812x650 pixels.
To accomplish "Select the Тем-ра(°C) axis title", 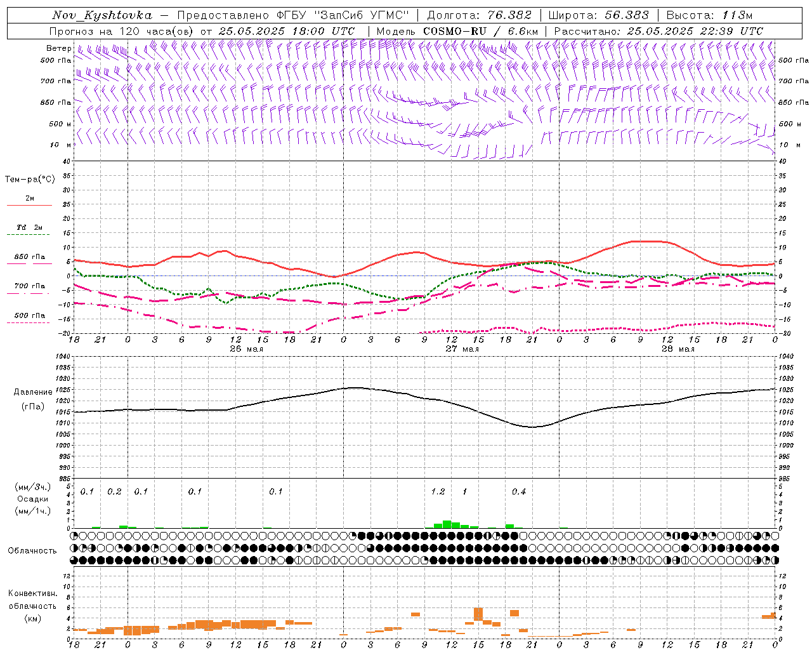I will tap(30, 180).
